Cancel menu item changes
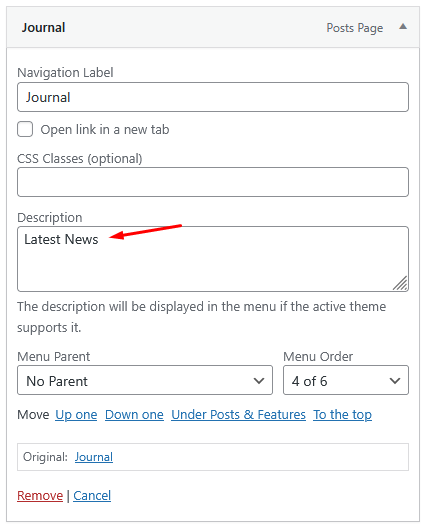Image resolution: width=424 pixels, height=525 pixels. 92,496
